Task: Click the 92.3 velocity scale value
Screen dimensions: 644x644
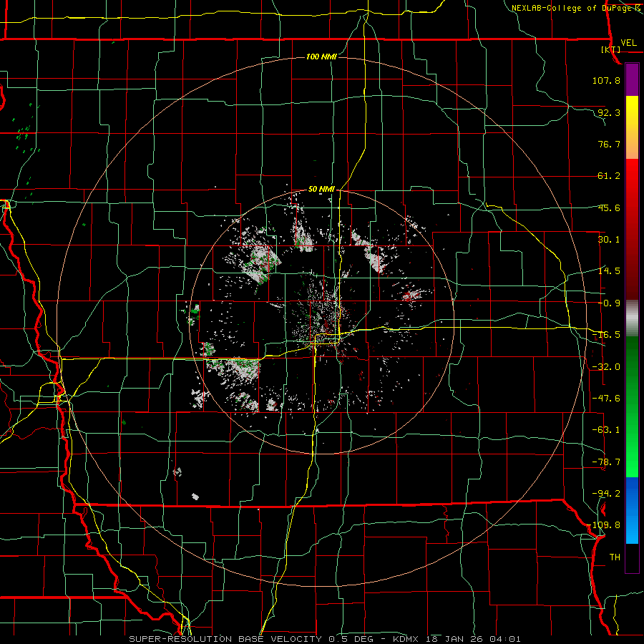Action: [x=609, y=112]
